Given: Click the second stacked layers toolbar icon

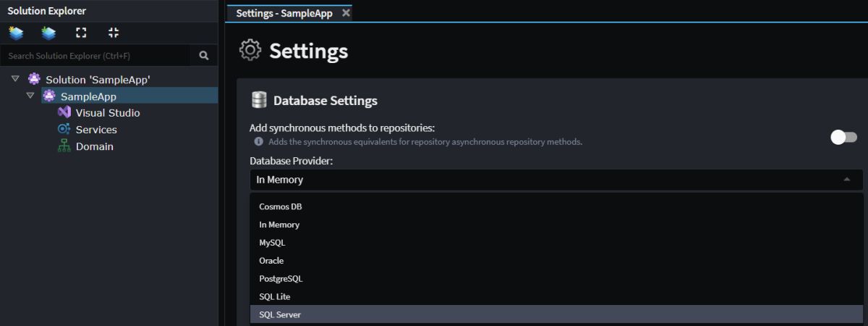Looking at the screenshot, I should click(49, 33).
